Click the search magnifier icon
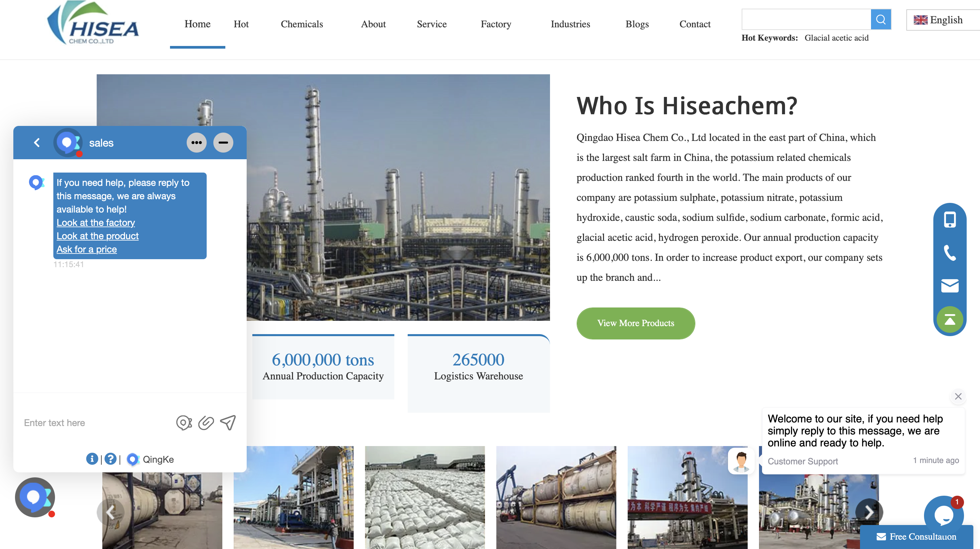The height and width of the screenshot is (549, 980). (880, 19)
